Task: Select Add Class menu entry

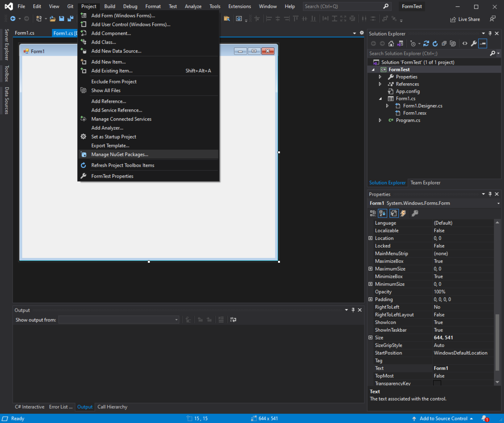Action: 148,42
